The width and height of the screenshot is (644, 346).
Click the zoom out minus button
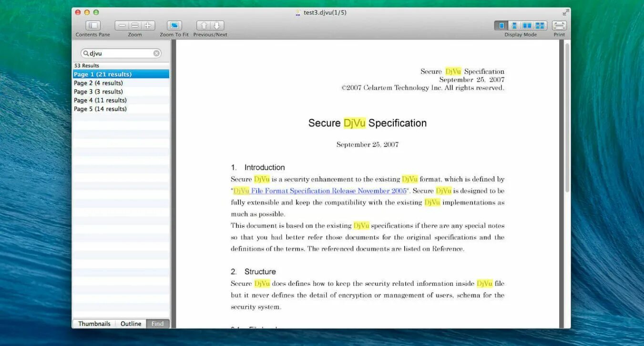coord(122,25)
